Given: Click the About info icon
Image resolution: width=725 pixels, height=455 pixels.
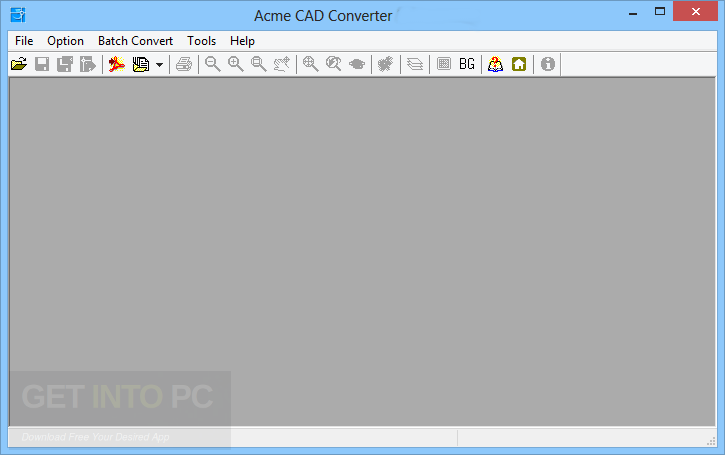Looking at the screenshot, I should (x=548, y=64).
